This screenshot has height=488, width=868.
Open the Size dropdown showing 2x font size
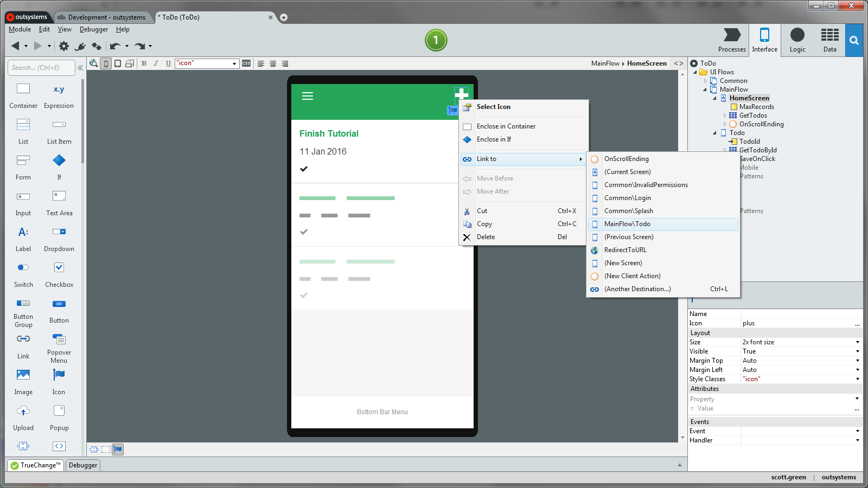858,342
